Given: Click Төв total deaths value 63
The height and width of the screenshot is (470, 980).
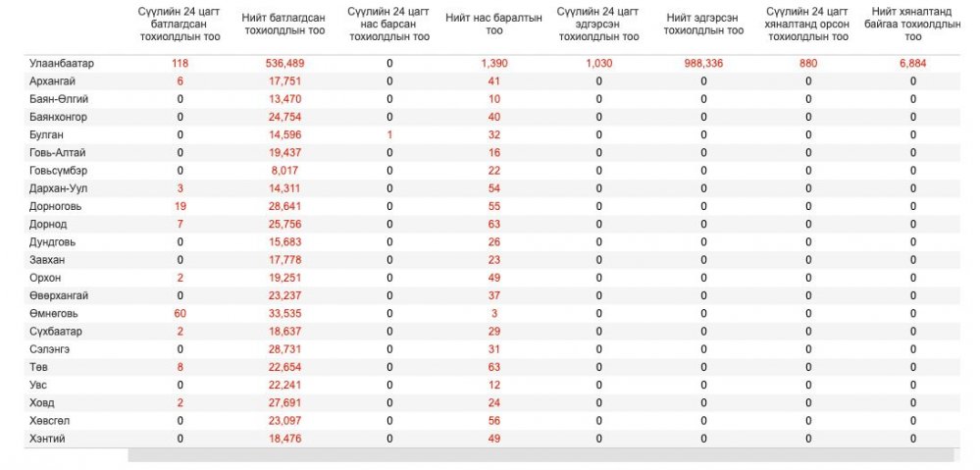Looking at the screenshot, I should (x=494, y=368).
